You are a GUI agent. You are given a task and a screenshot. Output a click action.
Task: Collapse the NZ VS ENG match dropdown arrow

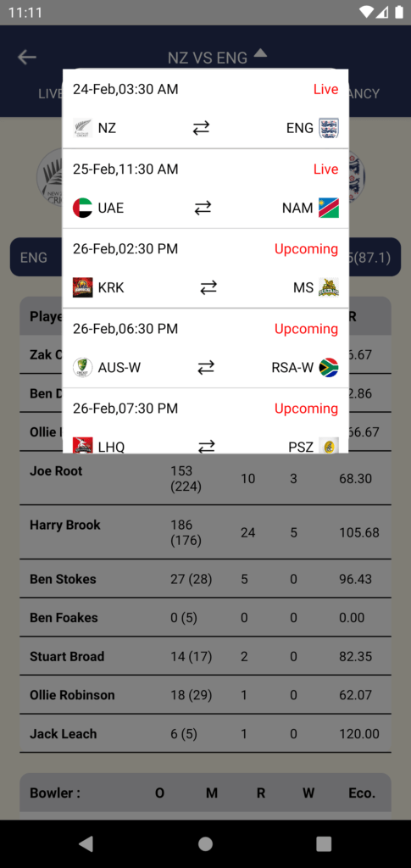260,53
